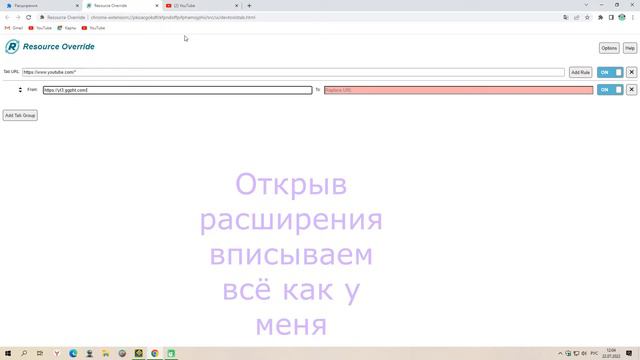Reload the page with the refresh icon
The height and width of the screenshot is (360, 640).
tap(29, 18)
